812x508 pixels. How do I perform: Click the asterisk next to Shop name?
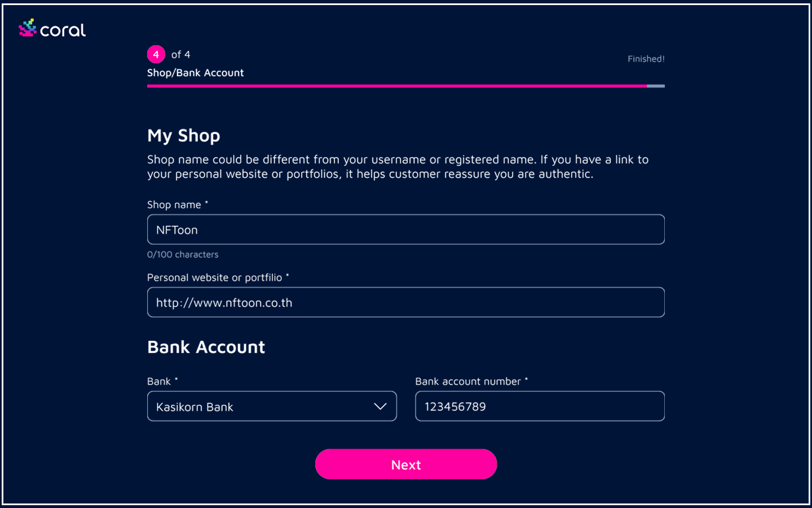(x=207, y=202)
